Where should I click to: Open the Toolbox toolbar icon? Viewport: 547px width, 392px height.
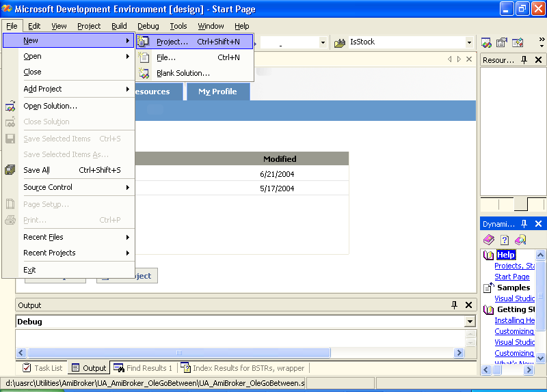pos(518,42)
